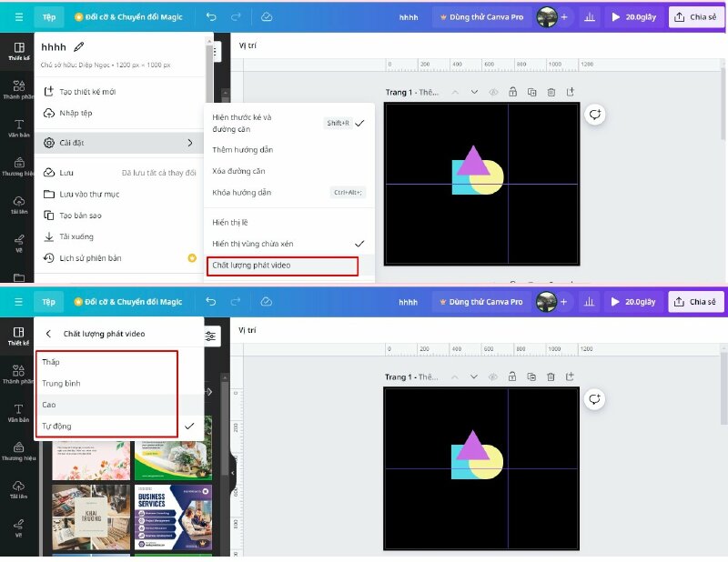Go back from Chất lượng phát video panel

(47, 334)
